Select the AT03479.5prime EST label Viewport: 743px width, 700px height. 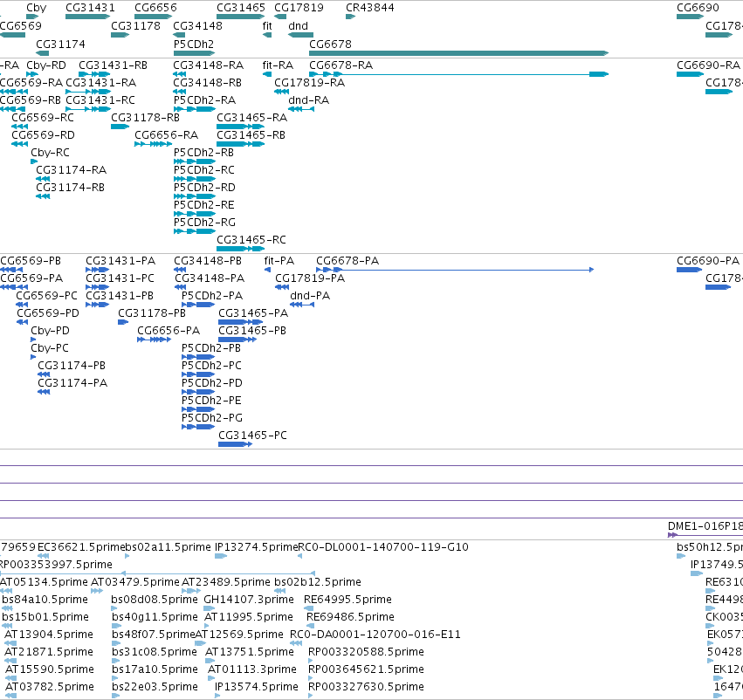coord(135,581)
